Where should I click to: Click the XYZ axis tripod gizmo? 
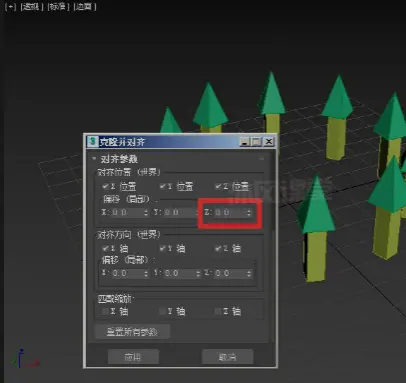(x=24, y=358)
